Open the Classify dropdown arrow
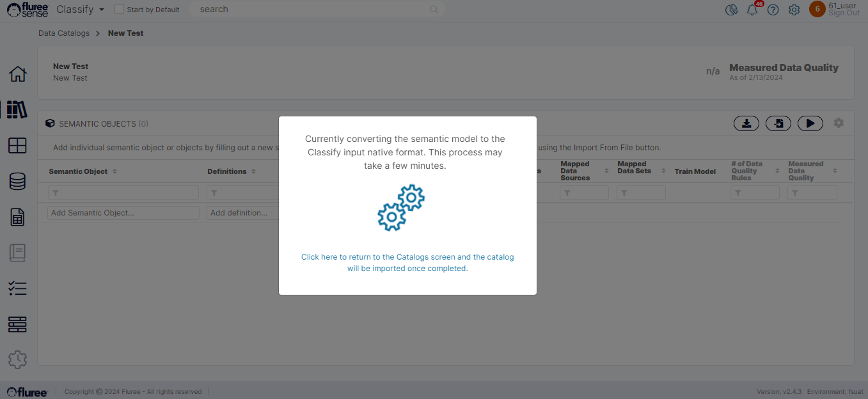Viewport: 868px width, 399px height. (x=101, y=10)
